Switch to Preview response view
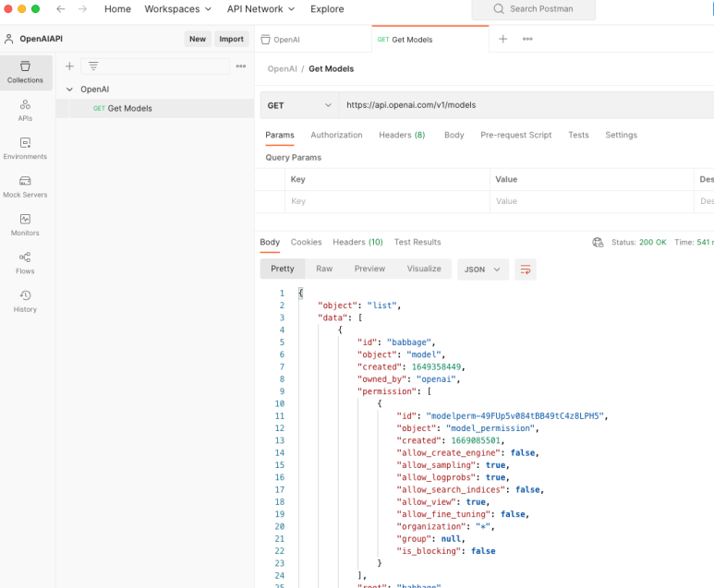Viewport: 714px width, 588px height. 369,269
